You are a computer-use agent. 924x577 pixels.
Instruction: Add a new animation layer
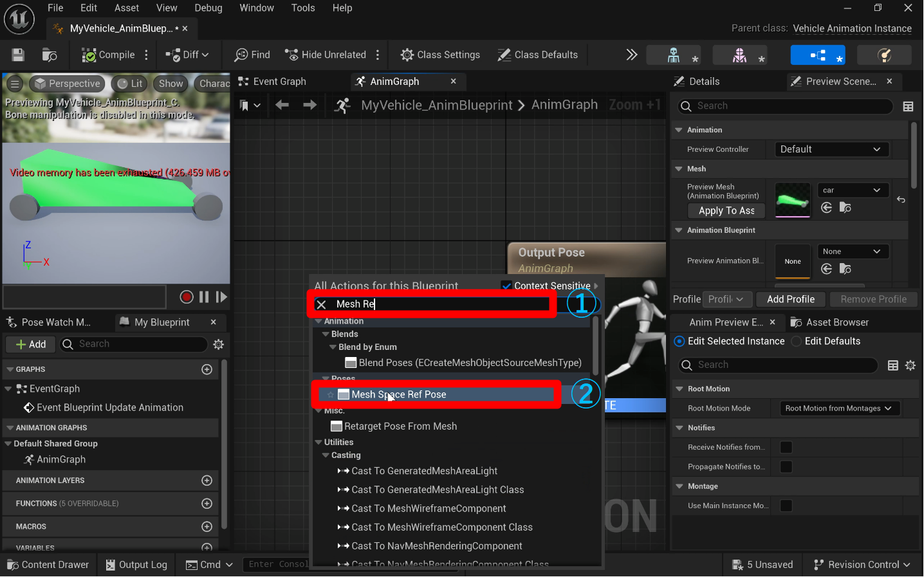click(x=207, y=481)
